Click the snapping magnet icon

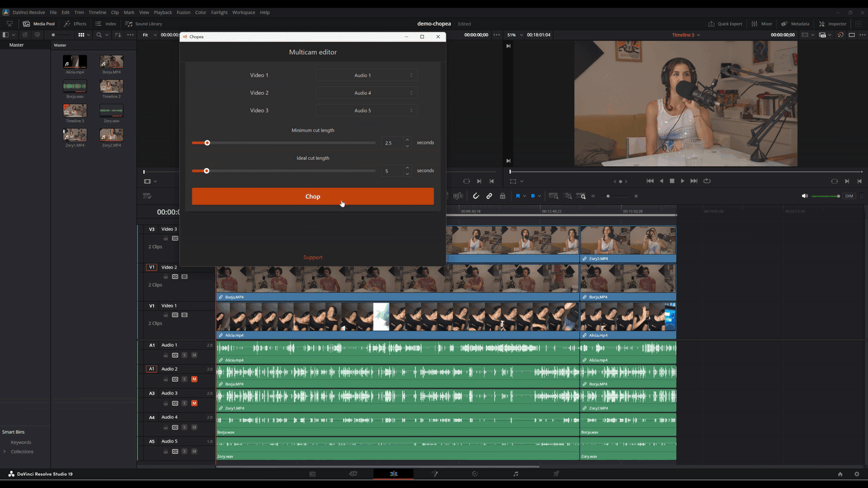pyautogui.click(x=476, y=196)
